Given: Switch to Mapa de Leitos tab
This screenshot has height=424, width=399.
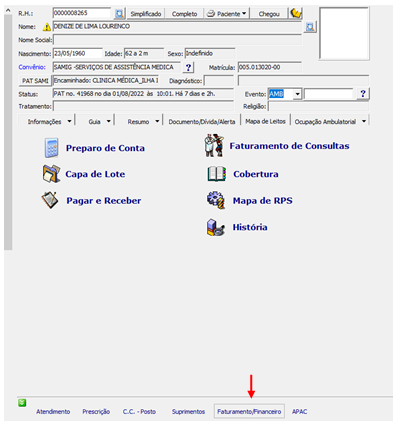Looking at the screenshot, I should tap(266, 121).
